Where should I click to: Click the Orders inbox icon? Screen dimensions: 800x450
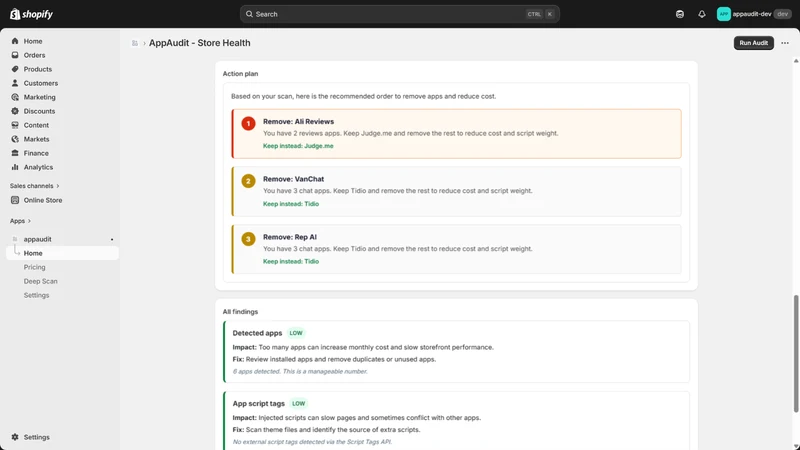(15, 55)
